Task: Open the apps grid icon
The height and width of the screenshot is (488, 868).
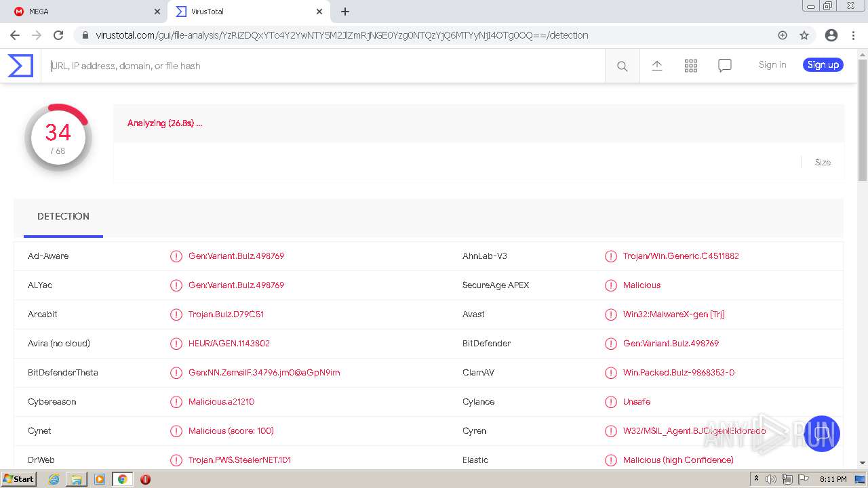Action: [x=691, y=66]
